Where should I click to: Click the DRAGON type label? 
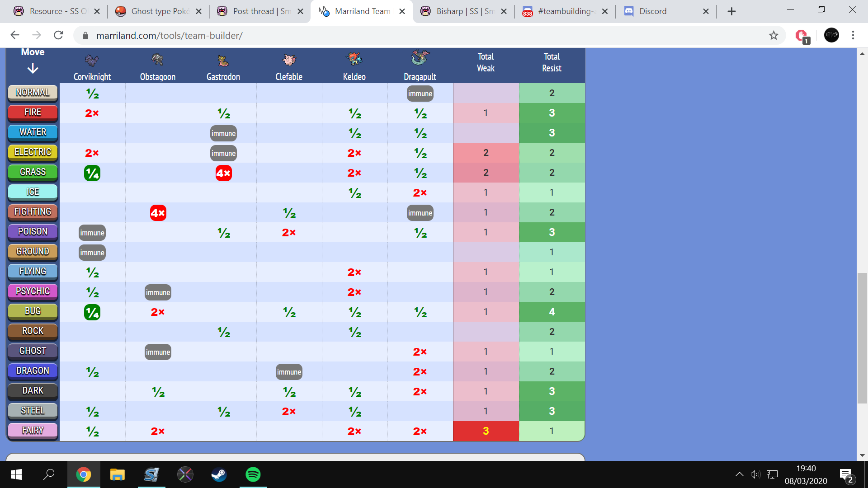point(33,371)
